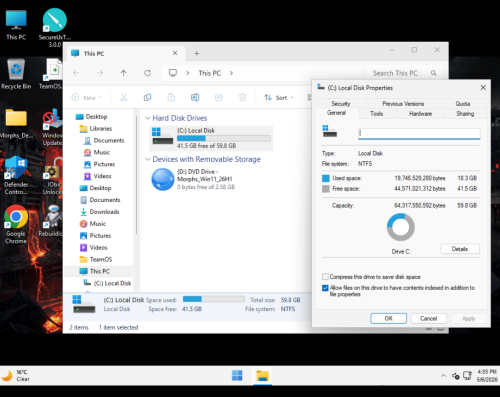500x397 pixels.
Task: Switch to the Sharing tab
Action: pos(465,114)
